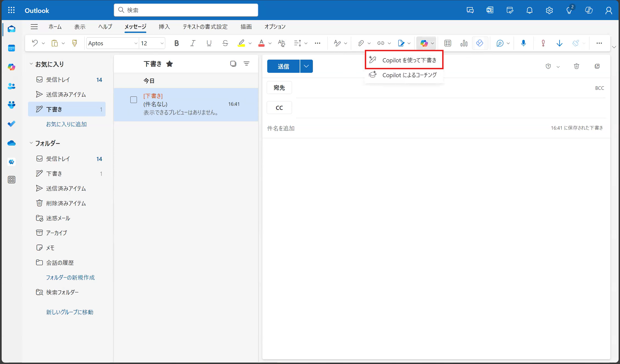This screenshot has width=620, height=364.
Task: Click the Copilot icon in ribbon
Action: pos(424,43)
